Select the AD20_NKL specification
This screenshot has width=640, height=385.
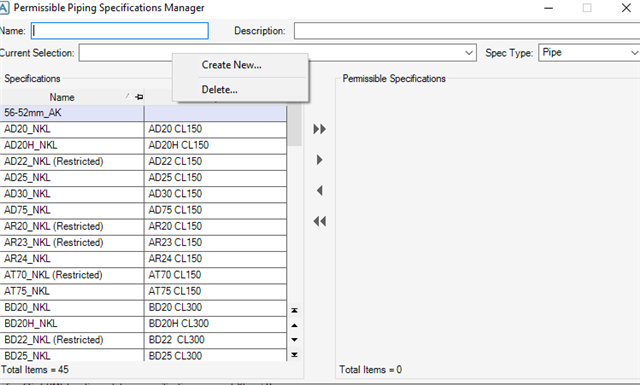(71, 129)
